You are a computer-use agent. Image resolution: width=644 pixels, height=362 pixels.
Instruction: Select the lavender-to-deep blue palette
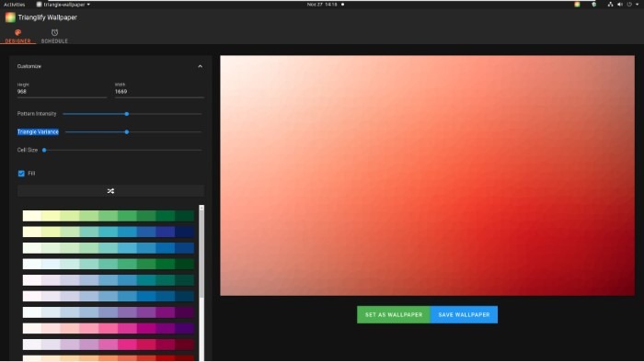click(109, 296)
